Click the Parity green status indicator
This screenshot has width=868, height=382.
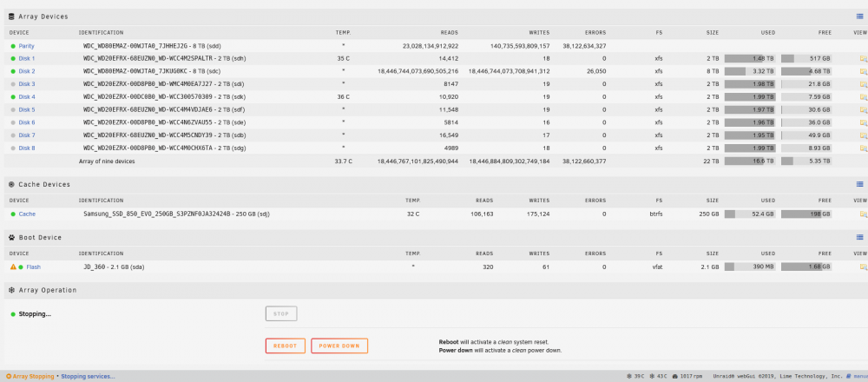click(x=13, y=46)
